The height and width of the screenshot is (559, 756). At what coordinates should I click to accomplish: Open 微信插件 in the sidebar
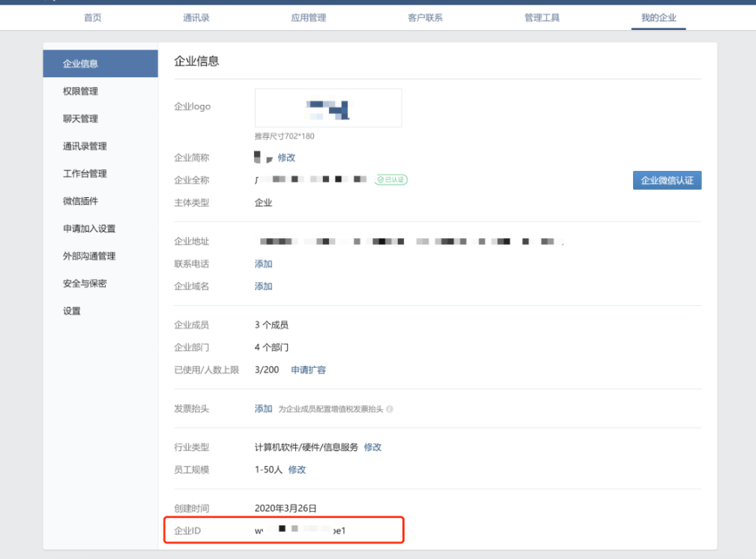pos(80,201)
